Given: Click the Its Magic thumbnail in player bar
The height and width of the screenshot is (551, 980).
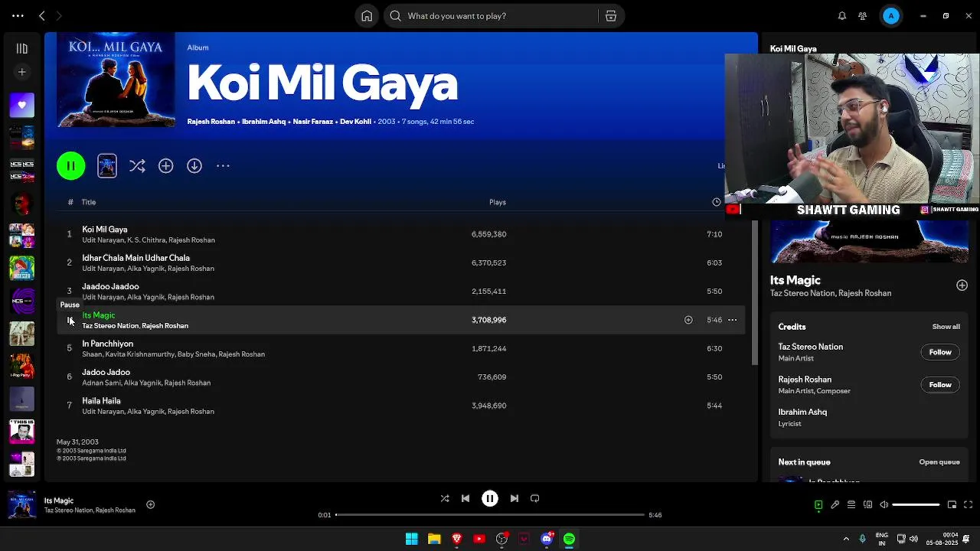Looking at the screenshot, I should coord(21,505).
